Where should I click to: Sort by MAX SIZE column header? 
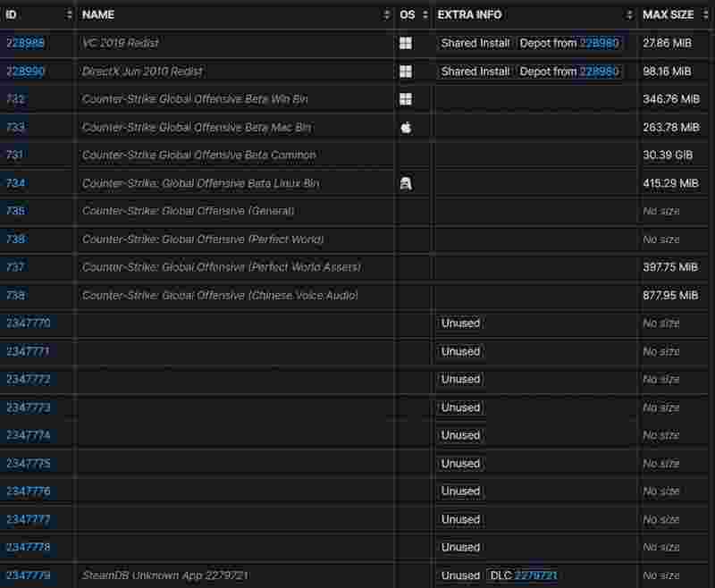click(668, 15)
